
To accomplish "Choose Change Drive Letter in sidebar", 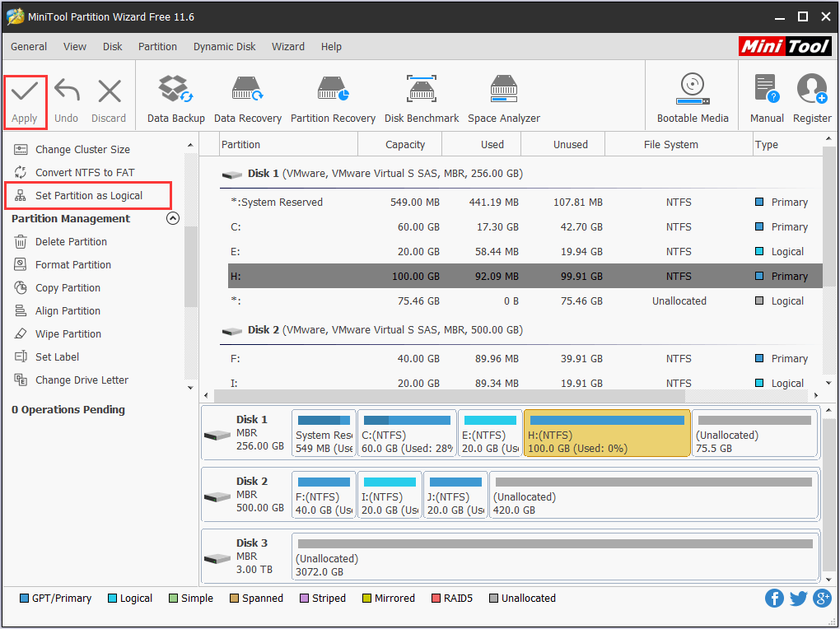I will (x=82, y=380).
